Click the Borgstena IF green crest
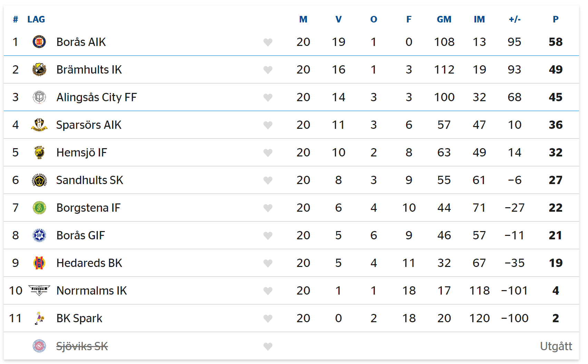The height and width of the screenshot is (364, 588). click(x=39, y=208)
